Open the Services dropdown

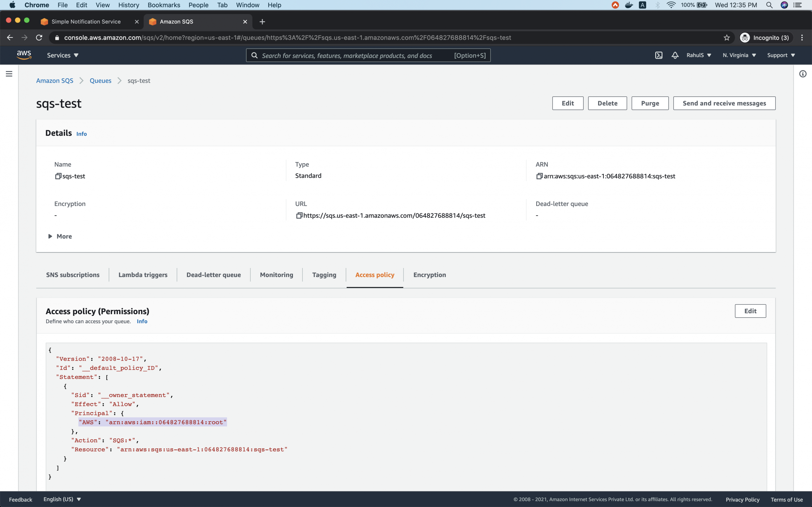[62, 55]
